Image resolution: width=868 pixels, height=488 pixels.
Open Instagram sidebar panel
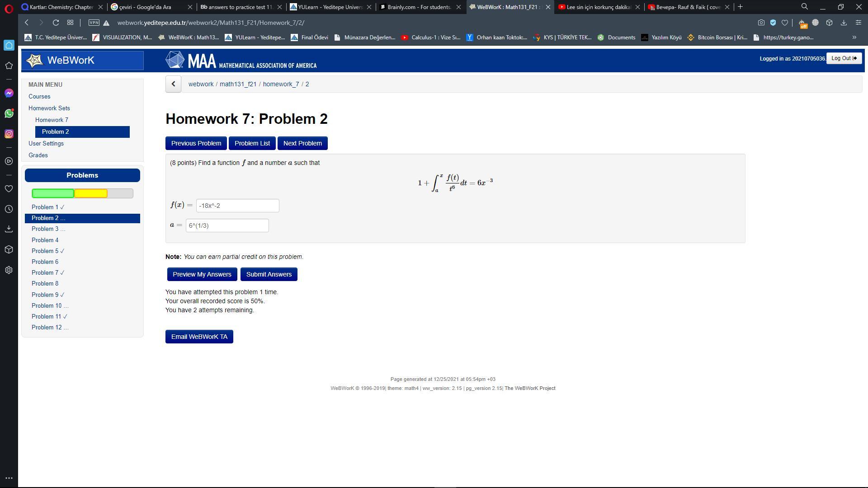[9, 134]
